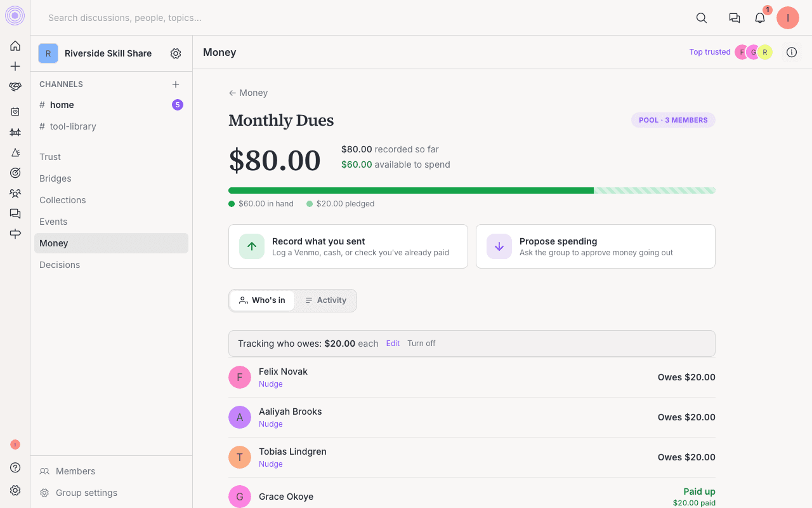
Task: Click Tobias Lindgren's avatar
Action: tap(240, 457)
